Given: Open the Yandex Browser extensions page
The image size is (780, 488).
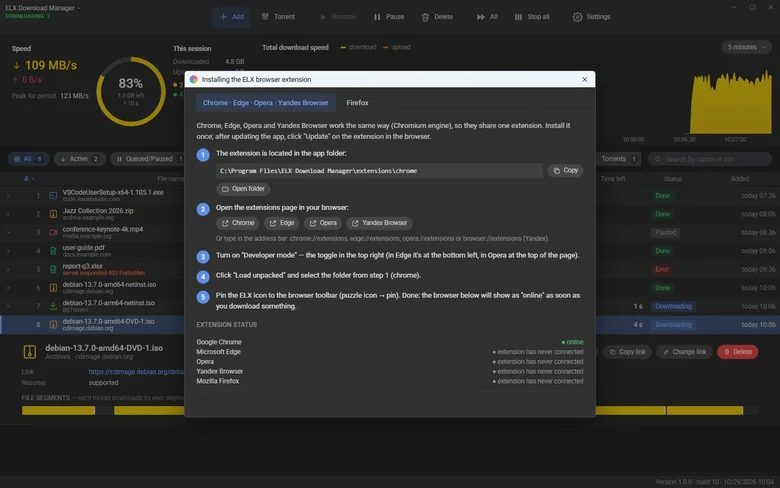Looking at the screenshot, I should (x=380, y=223).
